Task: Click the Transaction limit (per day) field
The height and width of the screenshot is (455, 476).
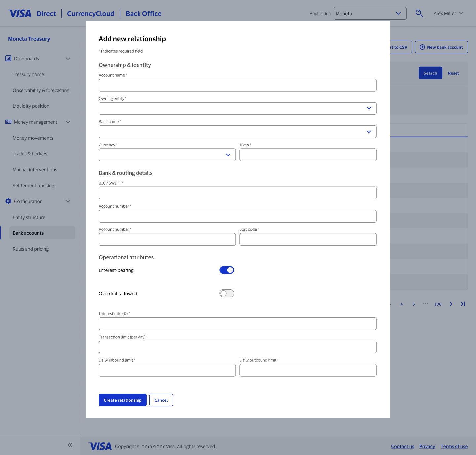Action: click(237, 347)
